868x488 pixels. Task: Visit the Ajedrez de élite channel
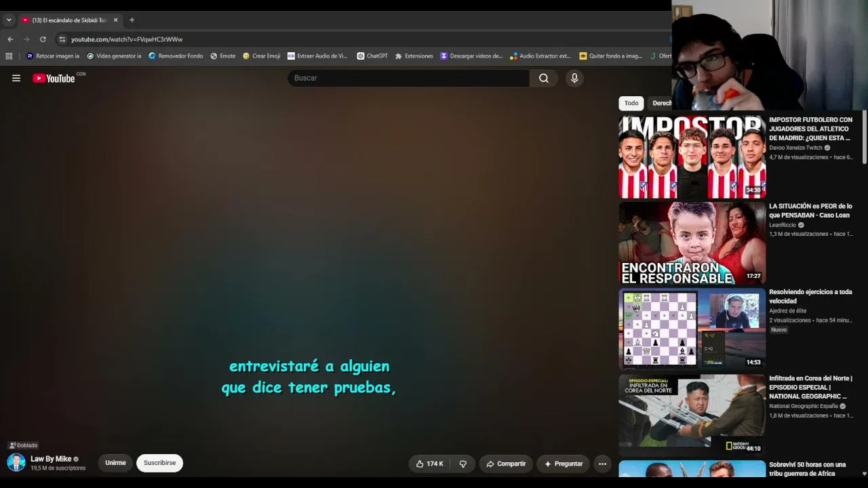pyautogui.click(x=788, y=310)
